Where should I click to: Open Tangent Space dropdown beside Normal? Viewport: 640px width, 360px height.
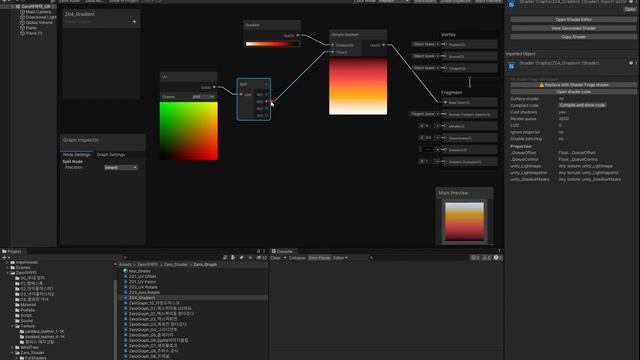(424, 114)
